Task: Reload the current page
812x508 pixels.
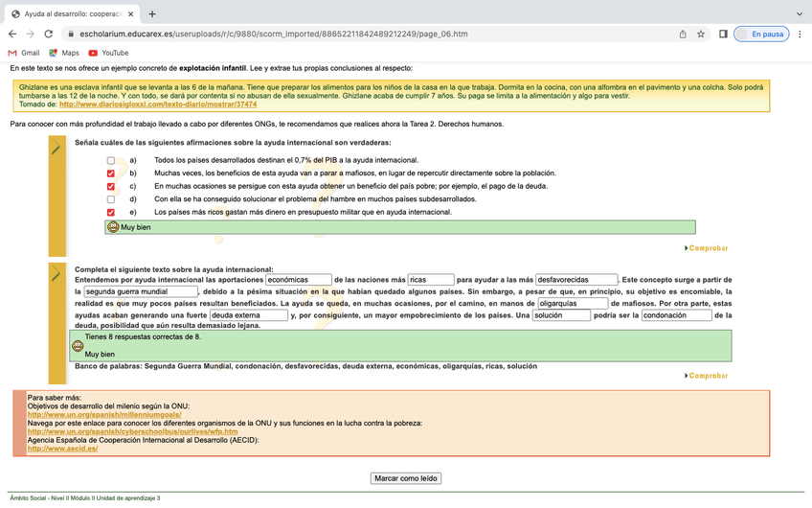Action: (55, 34)
